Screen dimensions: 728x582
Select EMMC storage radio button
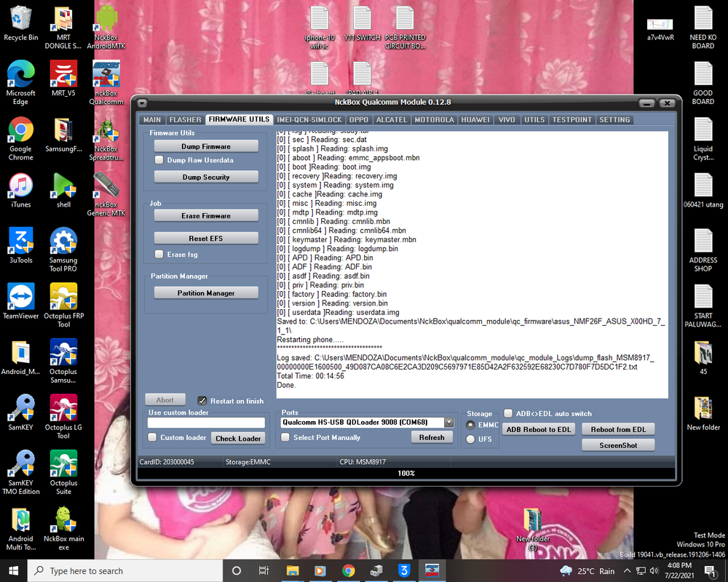click(x=470, y=425)
